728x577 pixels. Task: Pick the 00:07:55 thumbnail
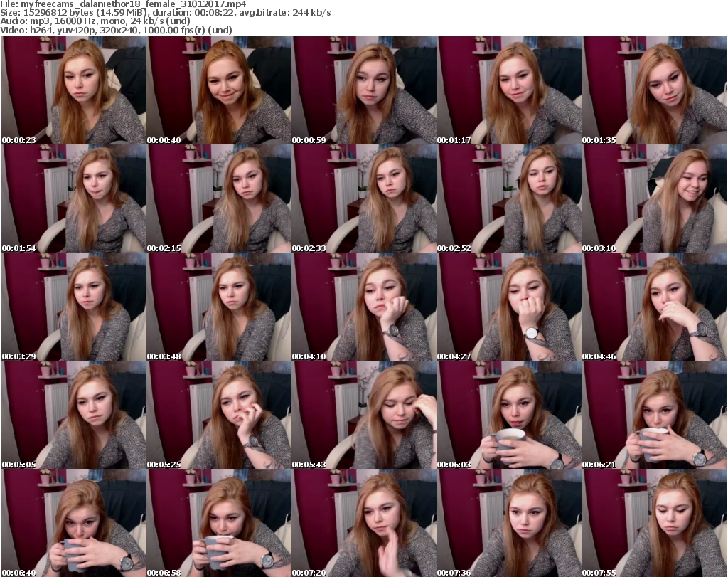(x=654, y=523)
